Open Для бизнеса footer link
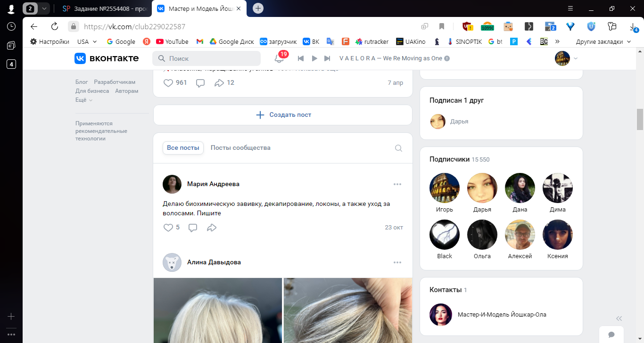The width and height of the screenshot is (644, 343). click(x=92, y=91)
